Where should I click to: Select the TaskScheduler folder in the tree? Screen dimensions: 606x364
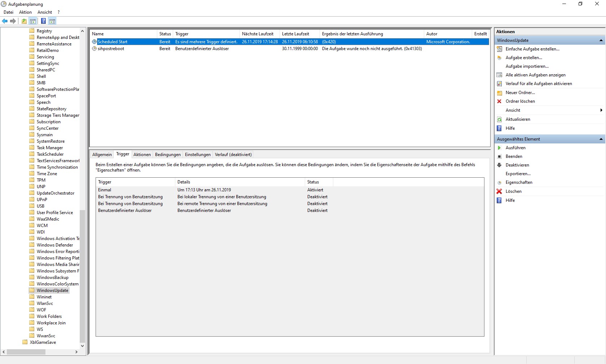[x=50, y=154]
